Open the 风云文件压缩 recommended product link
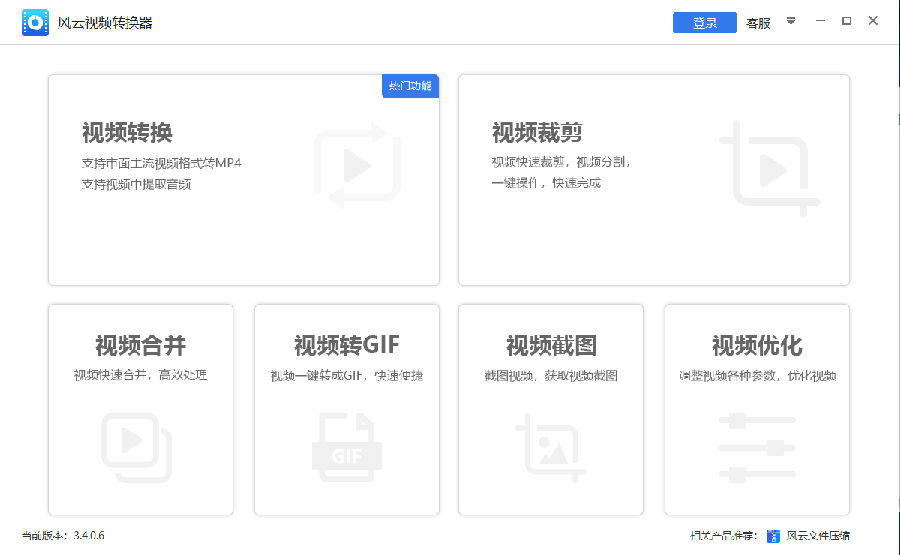 click(x=817, y=536)
